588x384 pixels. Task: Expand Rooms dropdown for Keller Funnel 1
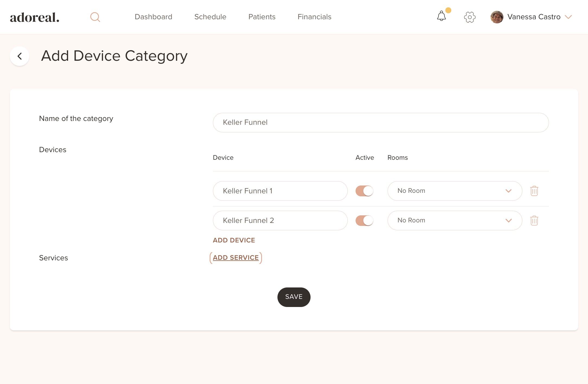coord(455,191)
